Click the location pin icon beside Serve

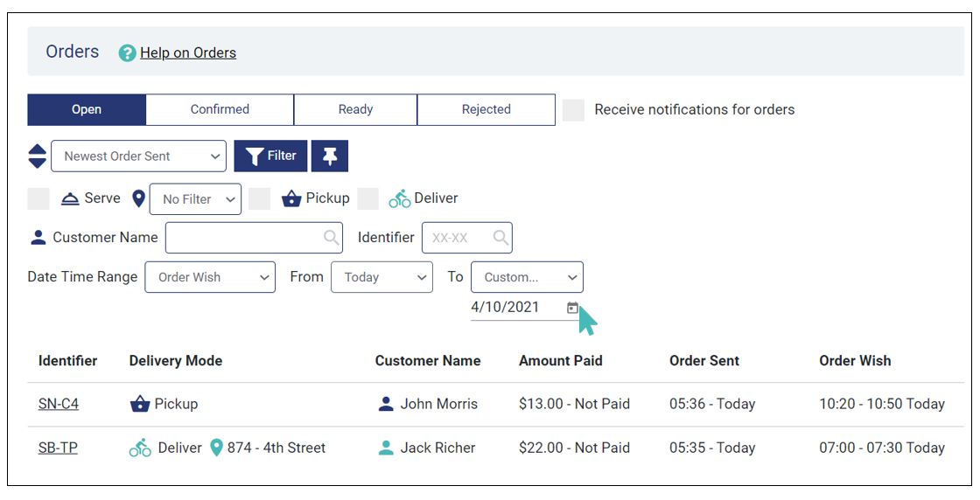coord(139,198)
